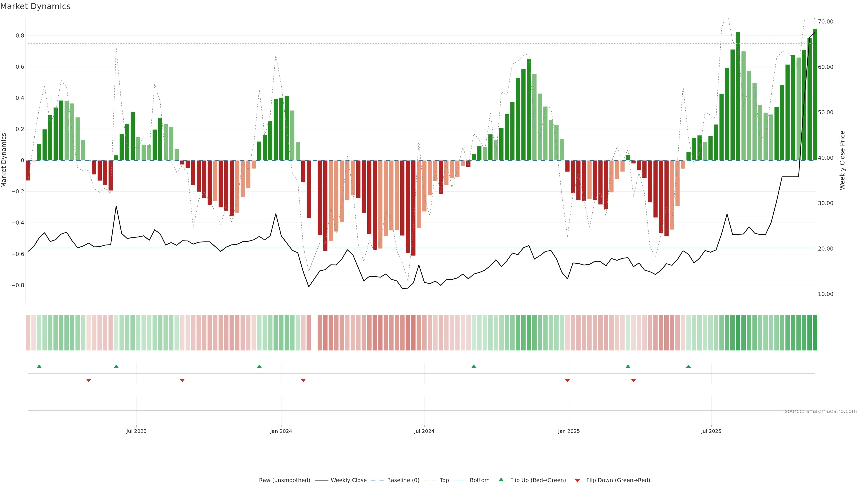Toggle the Weekly Close legend entry
This screenshot has width=868, height=488.
348,480
